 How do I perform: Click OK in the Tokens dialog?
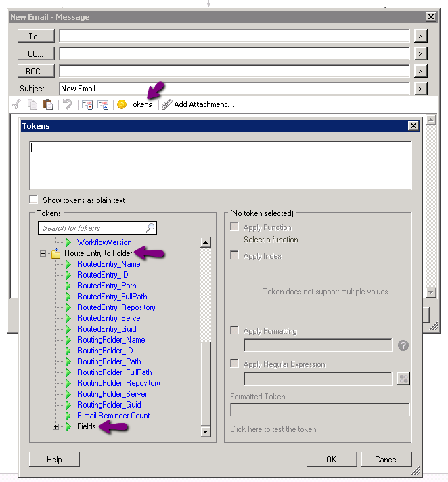pos(332,459)
